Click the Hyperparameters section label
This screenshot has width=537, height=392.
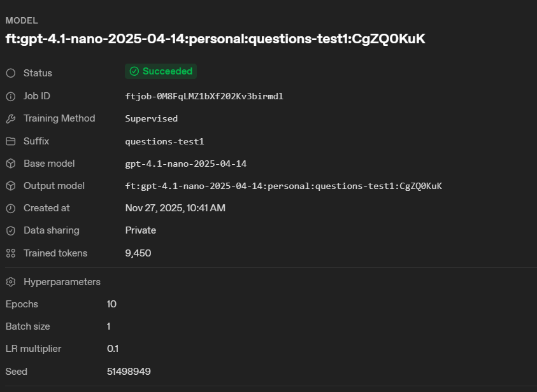coord(62,282)
